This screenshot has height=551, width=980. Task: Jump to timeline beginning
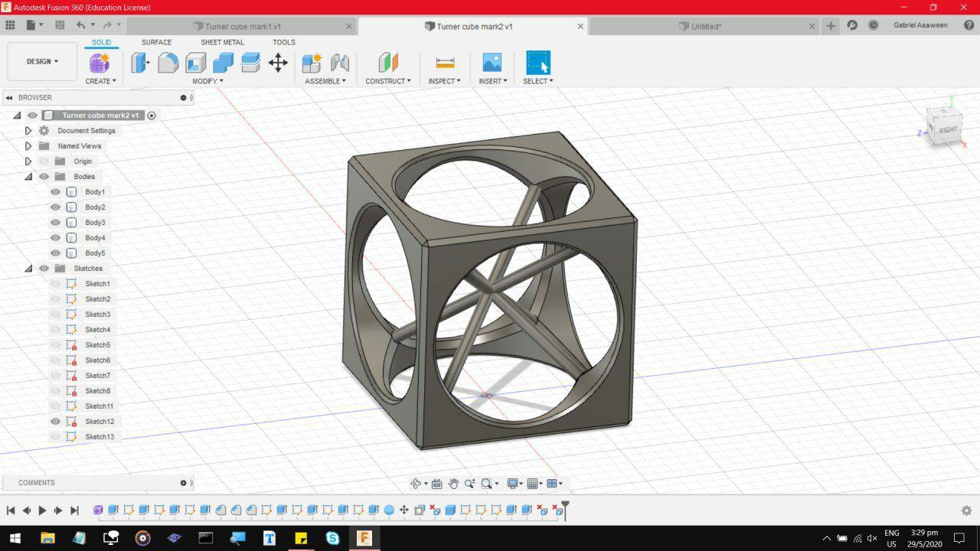pos(11,510)
